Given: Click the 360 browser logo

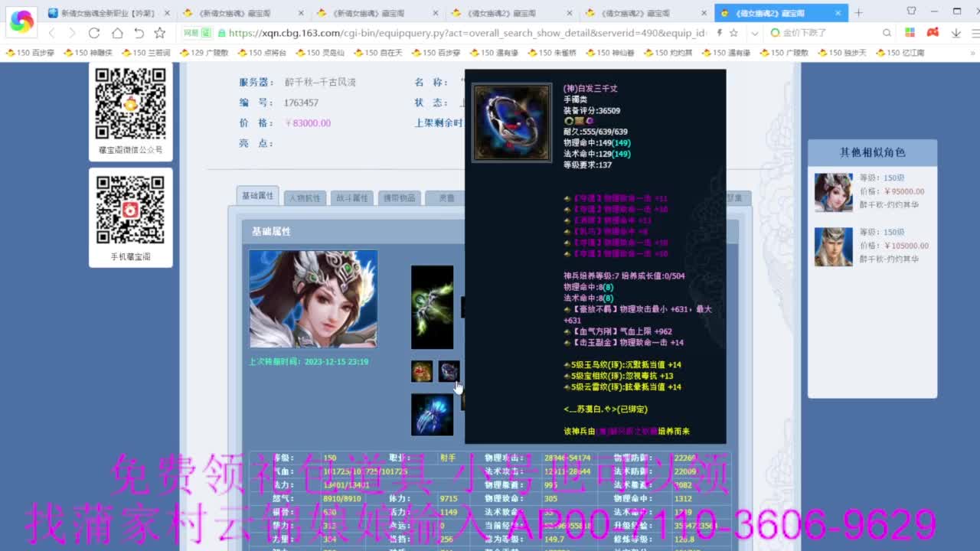Looking at the screenshot, I should 21,21.
